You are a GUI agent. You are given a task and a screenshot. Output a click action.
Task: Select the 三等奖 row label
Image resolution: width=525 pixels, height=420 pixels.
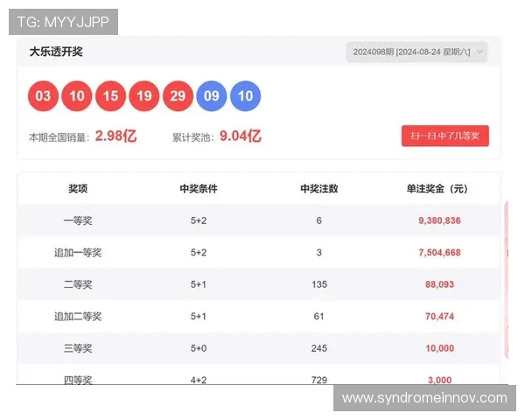(x=78, y=348)
